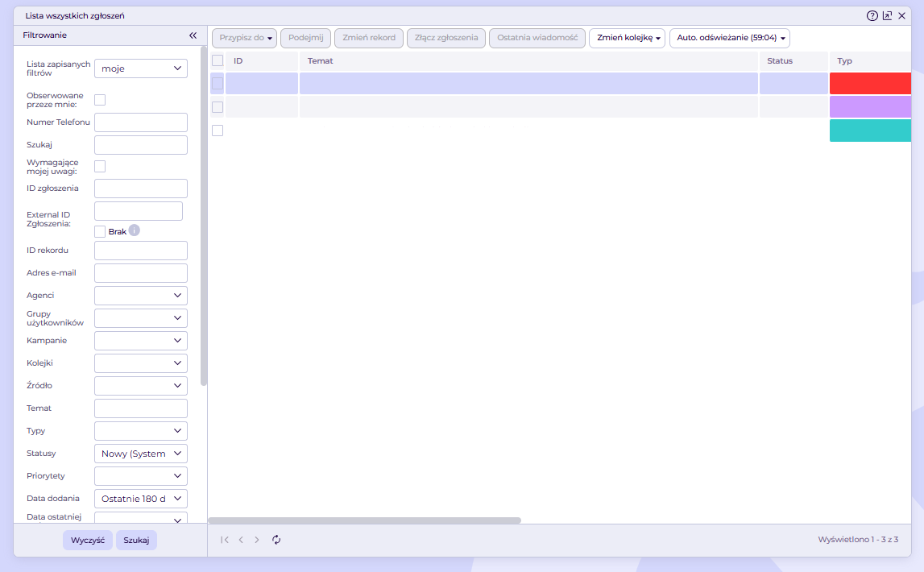Viewport: 924px width, 572px height.
Task: Click the red Typ color cell
Action: tap(870, 84)
